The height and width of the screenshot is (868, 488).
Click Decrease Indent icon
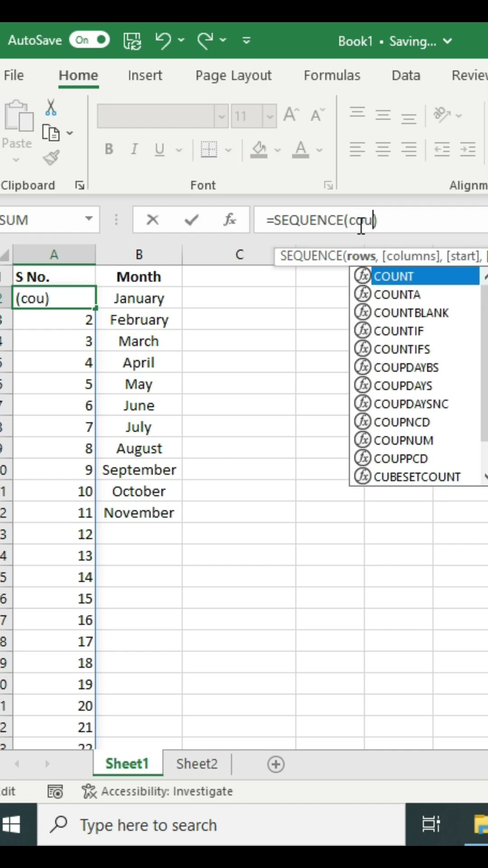click(x=442, y=149)
